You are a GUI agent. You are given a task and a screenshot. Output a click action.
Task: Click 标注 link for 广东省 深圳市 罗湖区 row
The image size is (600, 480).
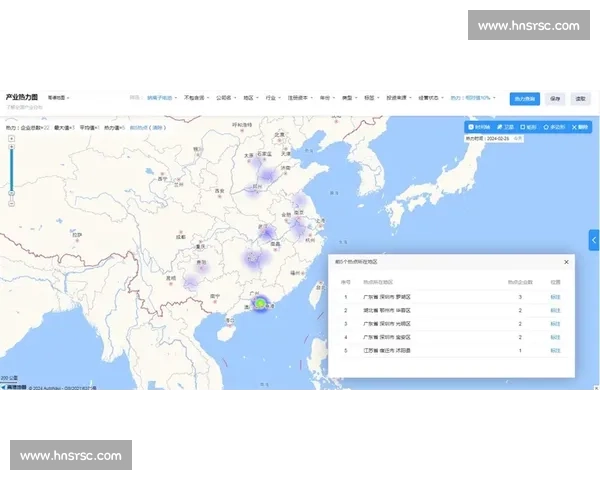pyautogui.click(x=555, y=297)
